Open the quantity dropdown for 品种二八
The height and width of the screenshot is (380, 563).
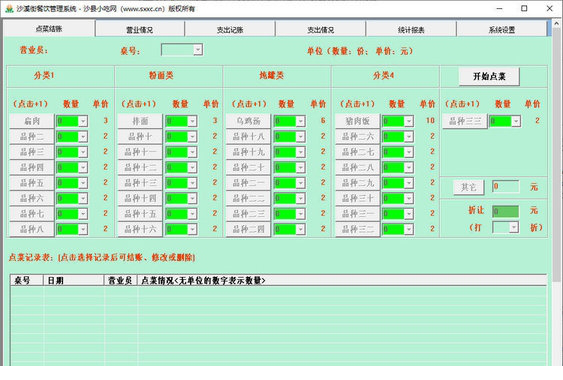[x=409, y=167]
